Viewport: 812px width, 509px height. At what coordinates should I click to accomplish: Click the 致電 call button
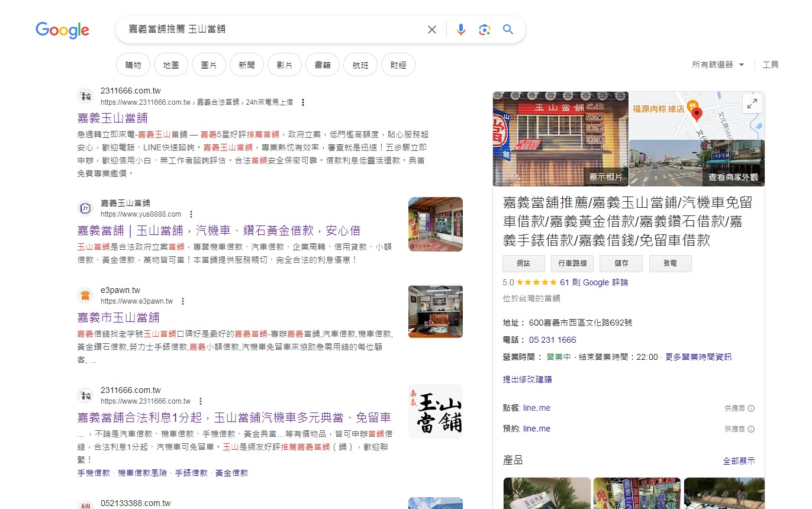coord(670,263)
